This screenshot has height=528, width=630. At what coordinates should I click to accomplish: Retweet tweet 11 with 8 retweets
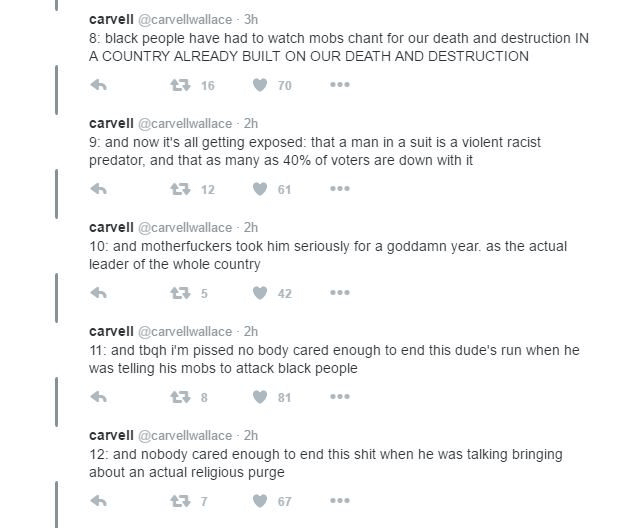(x=181, y=397)
